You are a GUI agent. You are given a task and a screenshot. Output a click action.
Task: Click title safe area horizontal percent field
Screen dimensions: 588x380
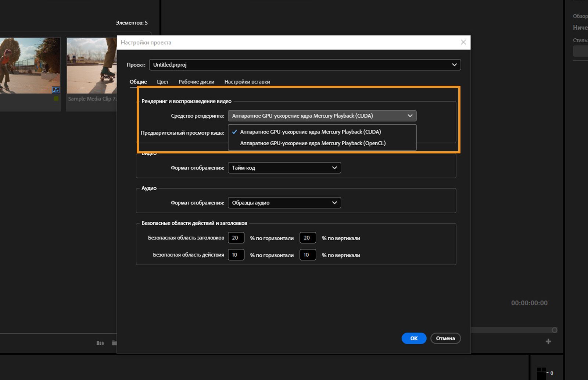click(x=236, y=238)
